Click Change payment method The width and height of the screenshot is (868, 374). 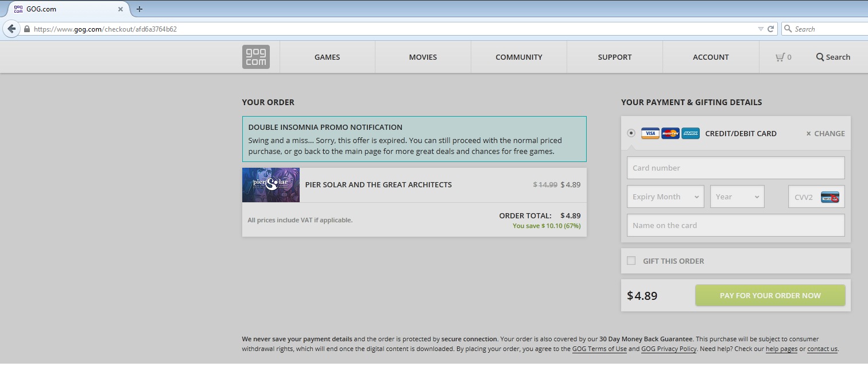pos(826,133)
